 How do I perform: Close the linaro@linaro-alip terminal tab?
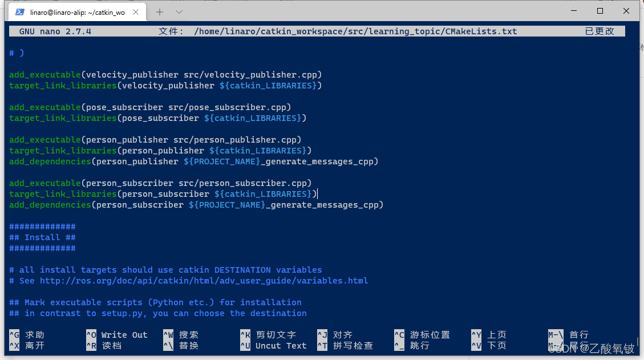(136, 13)
